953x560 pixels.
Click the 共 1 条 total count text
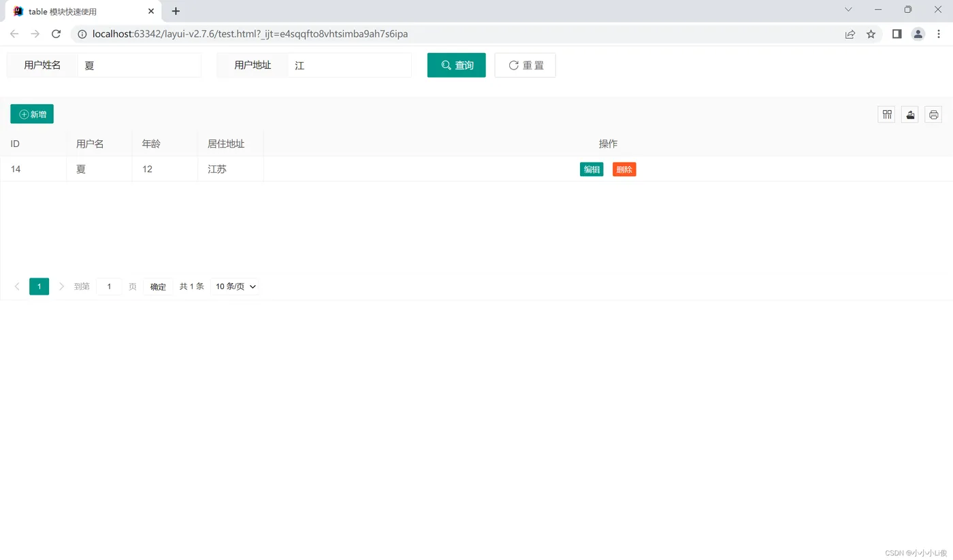[x=192, y=286]
